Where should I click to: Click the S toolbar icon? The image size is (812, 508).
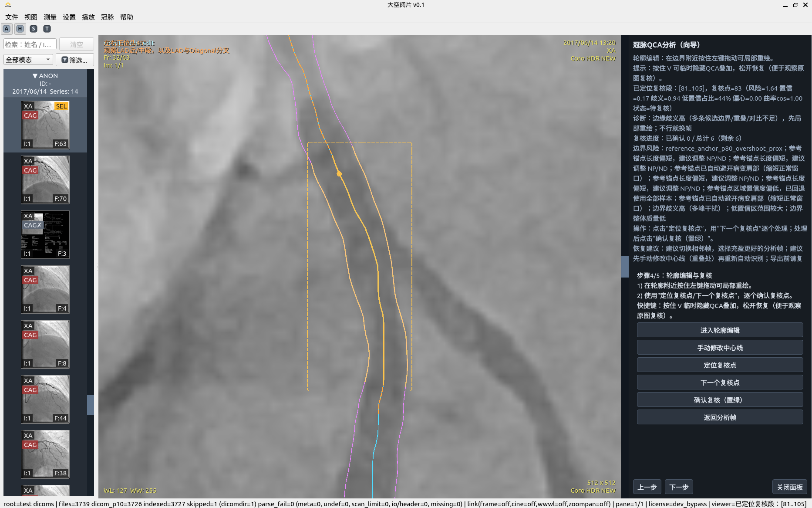[x=34, y=29]
